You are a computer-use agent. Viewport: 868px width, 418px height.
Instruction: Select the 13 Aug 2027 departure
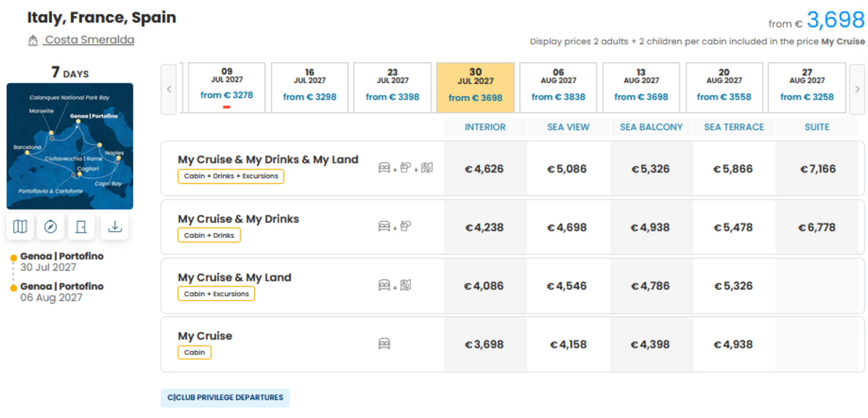point(641,87)
